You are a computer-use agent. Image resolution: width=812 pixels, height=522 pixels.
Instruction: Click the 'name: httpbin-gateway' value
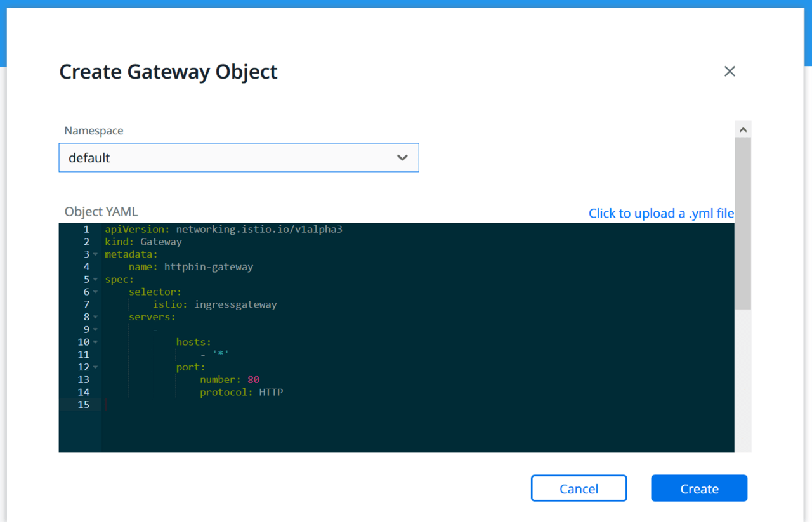coord(209,267)
